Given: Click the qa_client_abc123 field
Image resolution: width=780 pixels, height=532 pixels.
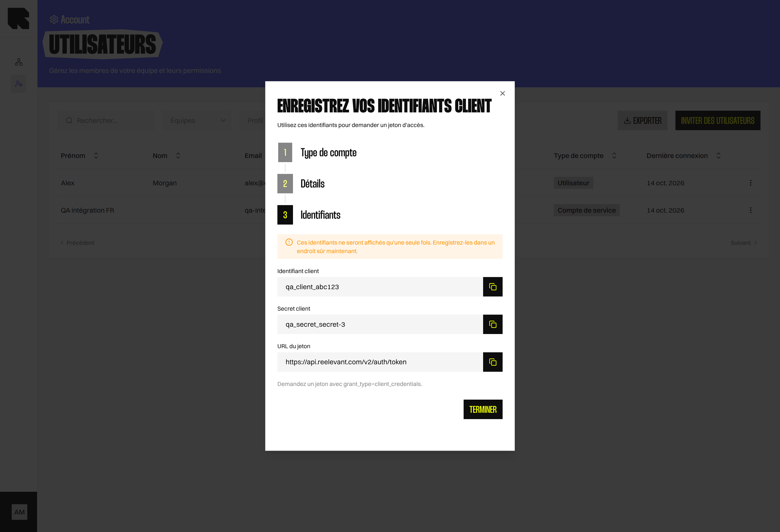Looking at the screenshot, I should pyautogui.click(x=380, y=287).
